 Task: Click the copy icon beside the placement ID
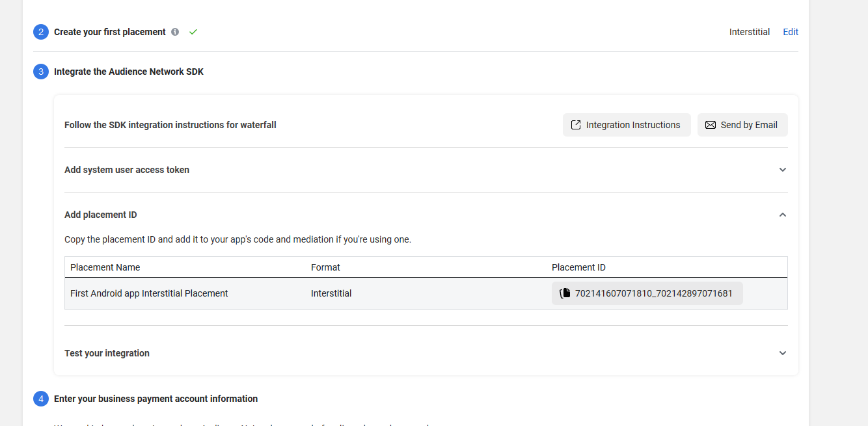(x=564, y=293)
